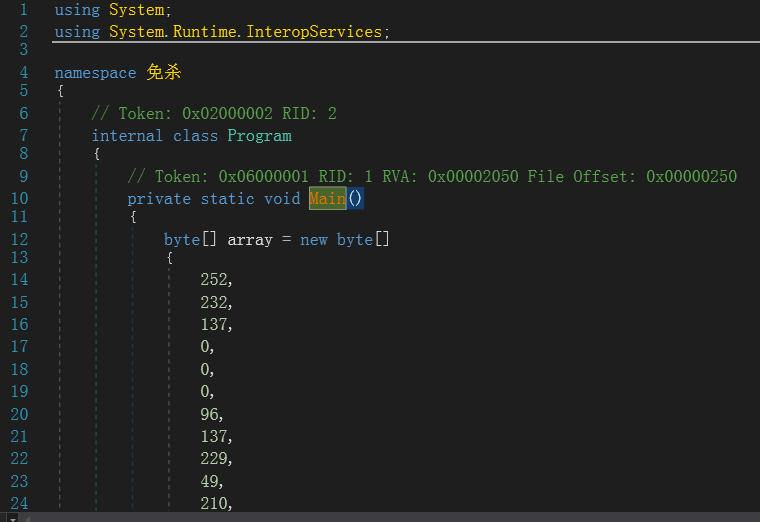Click line number 1 in the gutter
Image resolution: width=760 pixels, height=522 pixels.
(23, 10)
